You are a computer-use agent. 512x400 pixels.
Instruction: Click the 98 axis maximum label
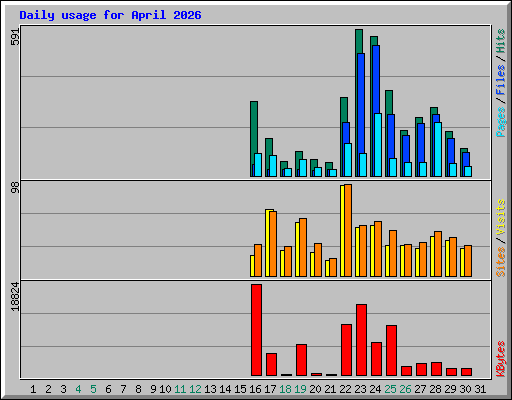click(15, 188)
